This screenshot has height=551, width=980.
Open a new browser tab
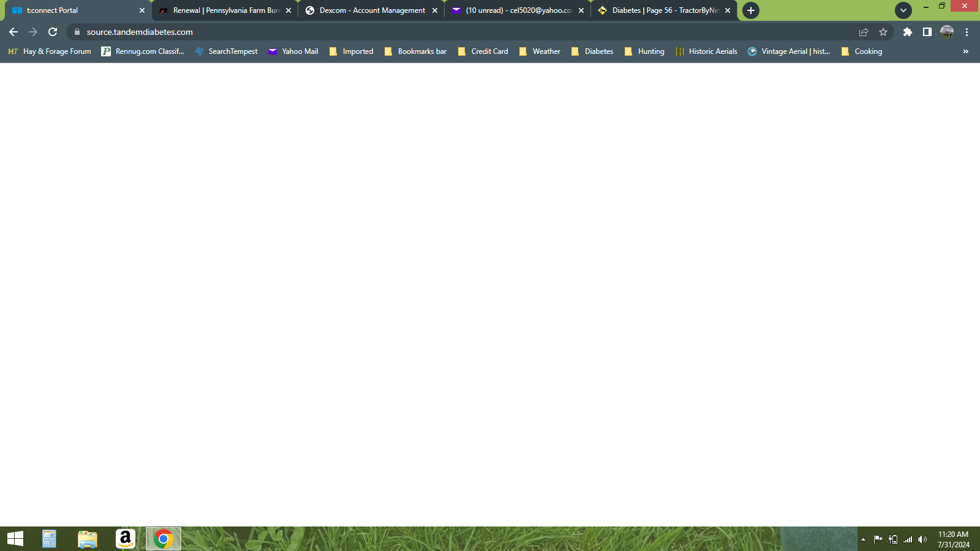(x=750, y=10)
